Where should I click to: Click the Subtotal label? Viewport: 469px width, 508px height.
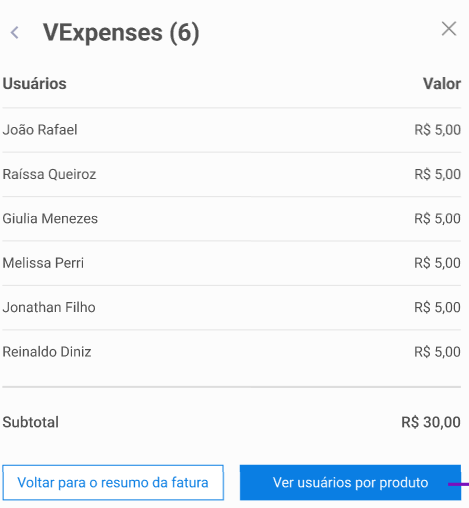click(31, 422)
